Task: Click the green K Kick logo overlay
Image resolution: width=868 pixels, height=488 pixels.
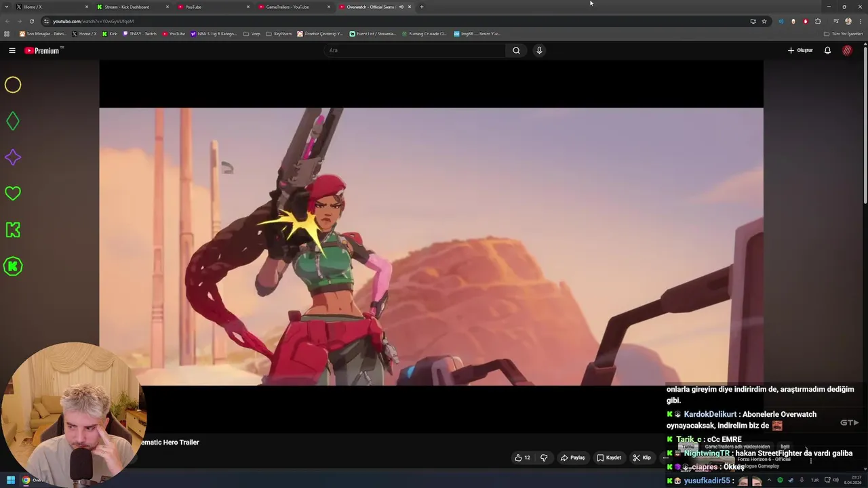Action: pyautogui.click(x=13, y=230)
